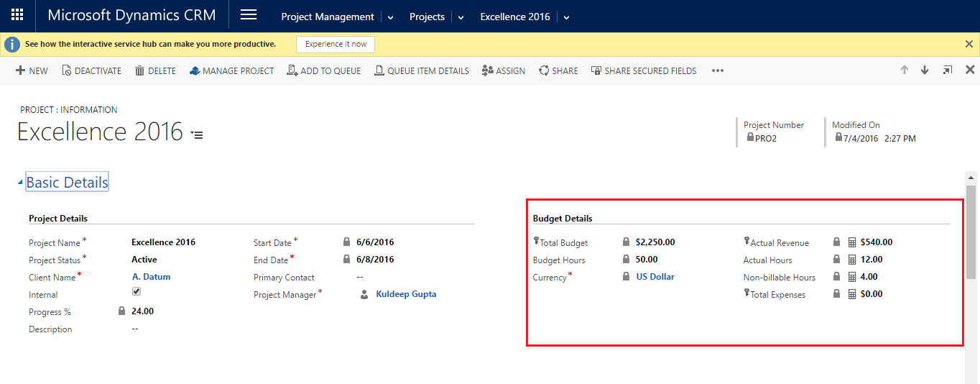
Task: Click calculator icon beside Actual Revenue
Action: coord(852,242)
